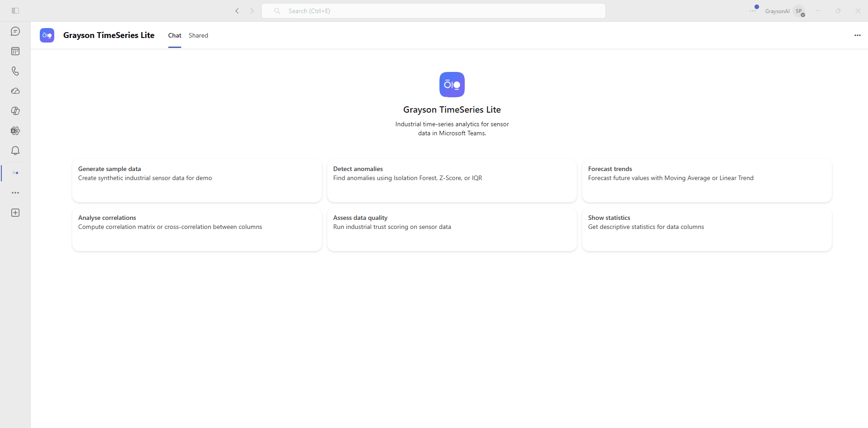Screen dimensions: 868x428
Task: Go back with the left arrow
Action: point(237,11)
